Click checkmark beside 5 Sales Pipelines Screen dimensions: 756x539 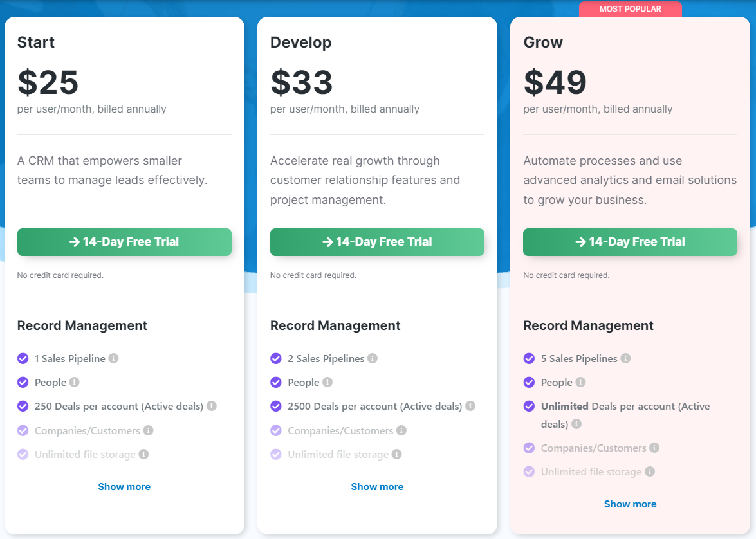point(529,358)
